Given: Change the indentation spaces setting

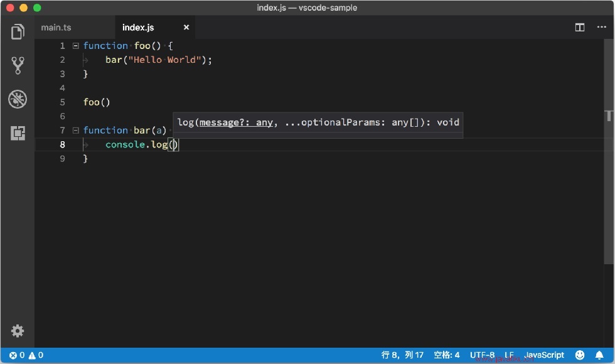Looking at the screenshot, I should [x=446, y=355].
